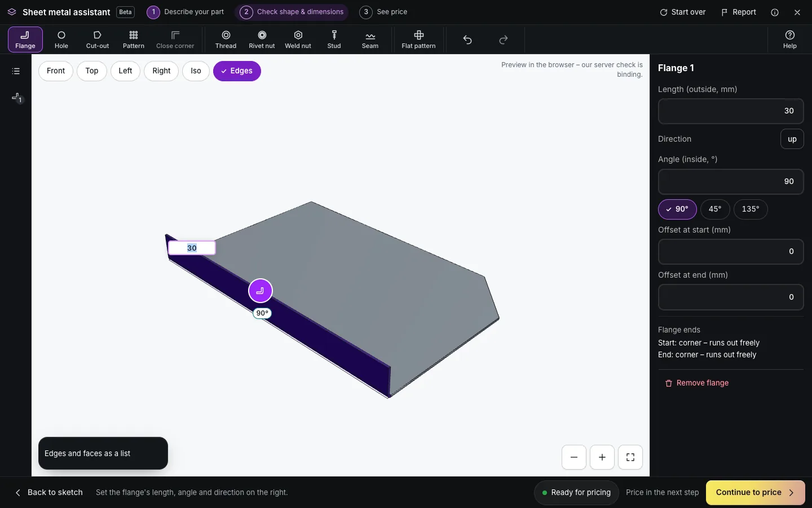
Task: Show the Flat pattern view
Action: [419, 40]
